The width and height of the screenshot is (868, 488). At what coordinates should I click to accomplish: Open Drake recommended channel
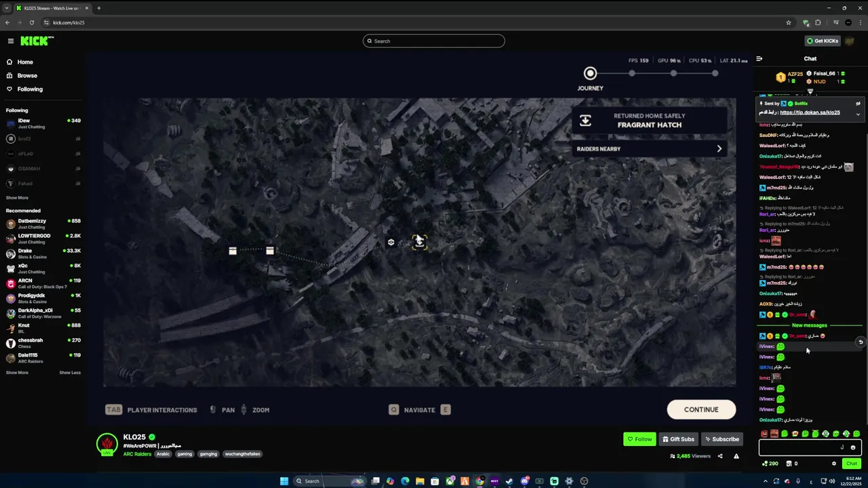click(x=43, y=253)
